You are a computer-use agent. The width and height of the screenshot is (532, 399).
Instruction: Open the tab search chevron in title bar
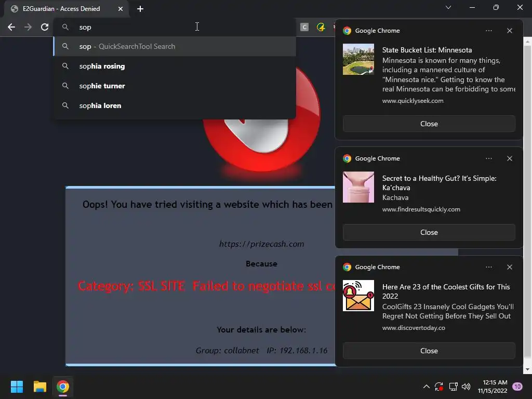(448, 7)
